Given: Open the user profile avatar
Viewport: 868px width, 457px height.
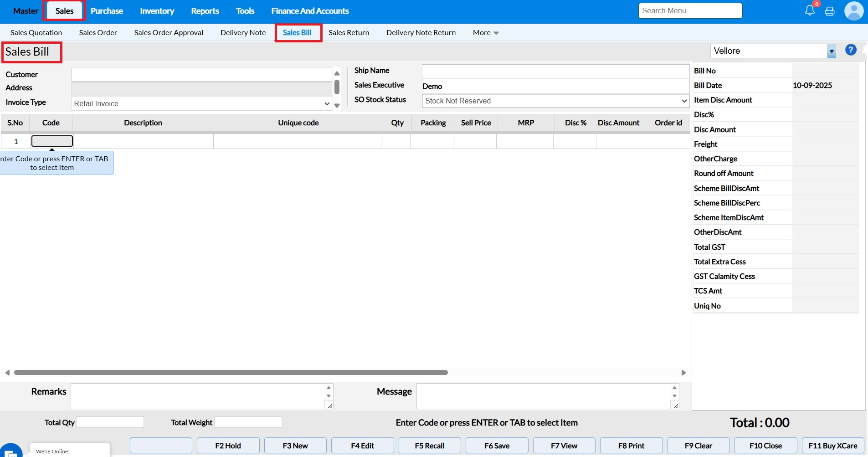Looking at the screenshot, I should (x=853, y=11).
